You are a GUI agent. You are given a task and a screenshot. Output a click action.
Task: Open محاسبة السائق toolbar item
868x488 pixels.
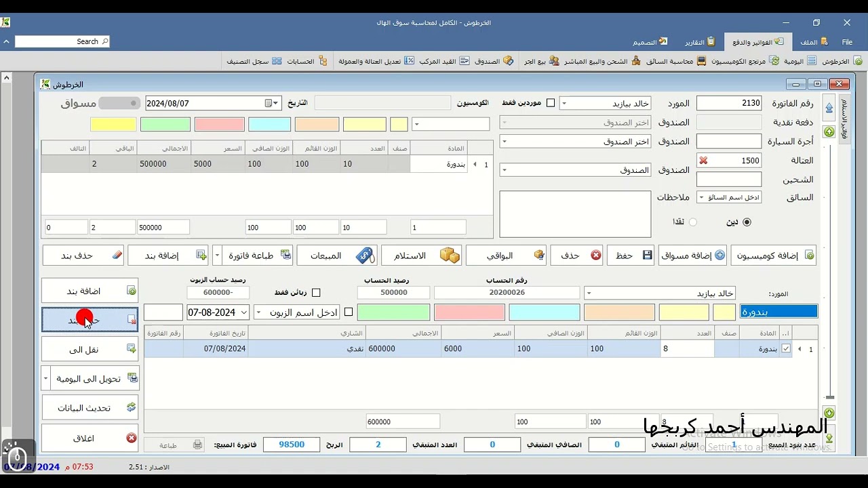[676, 61]
